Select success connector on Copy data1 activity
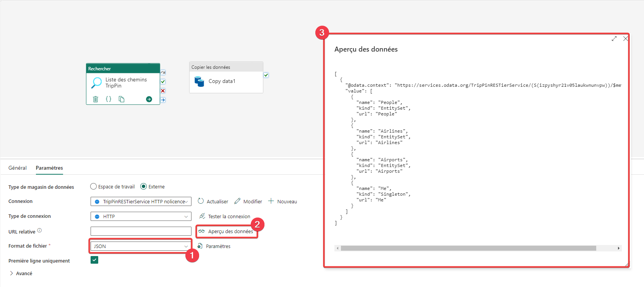This screenshot has width=644, height=287. (266, 75)
